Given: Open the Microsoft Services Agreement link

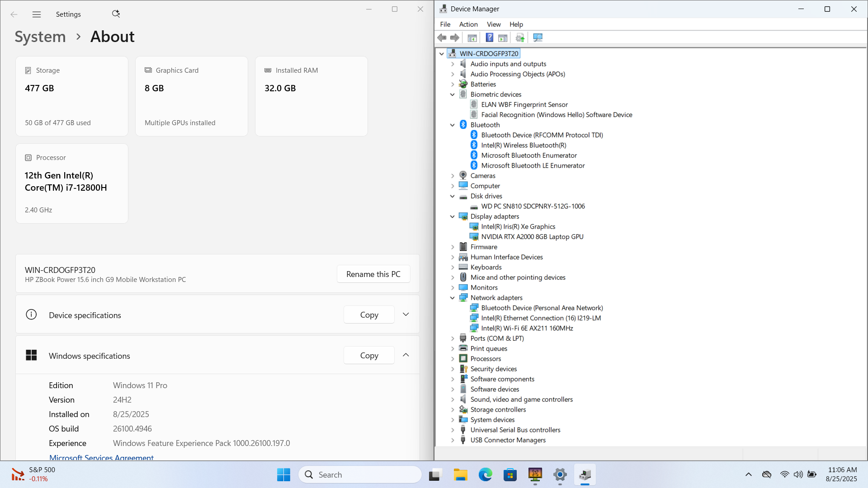Looking at the screenshot, I should (101, 457).
